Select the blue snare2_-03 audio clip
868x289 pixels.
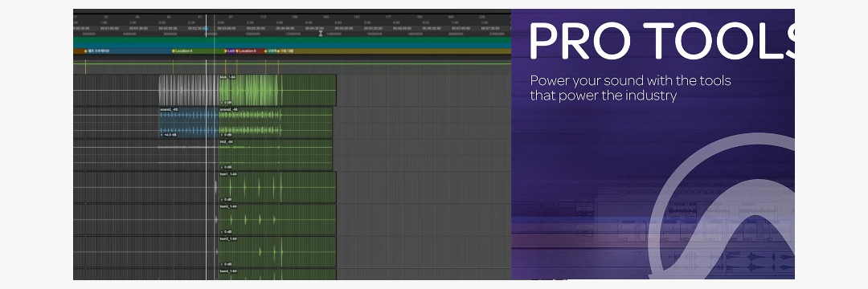coord(189,122)
